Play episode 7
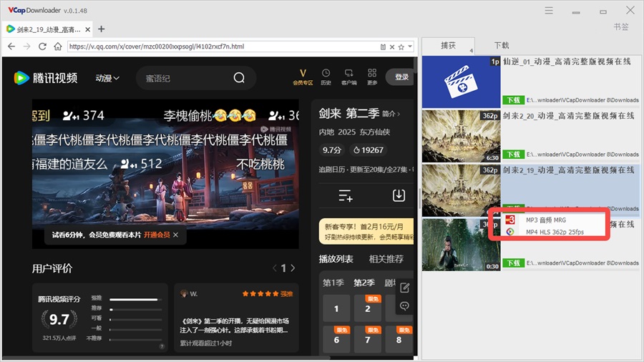Image resolution: width=644 pixels, height=362 pixels. click(368, 339)
